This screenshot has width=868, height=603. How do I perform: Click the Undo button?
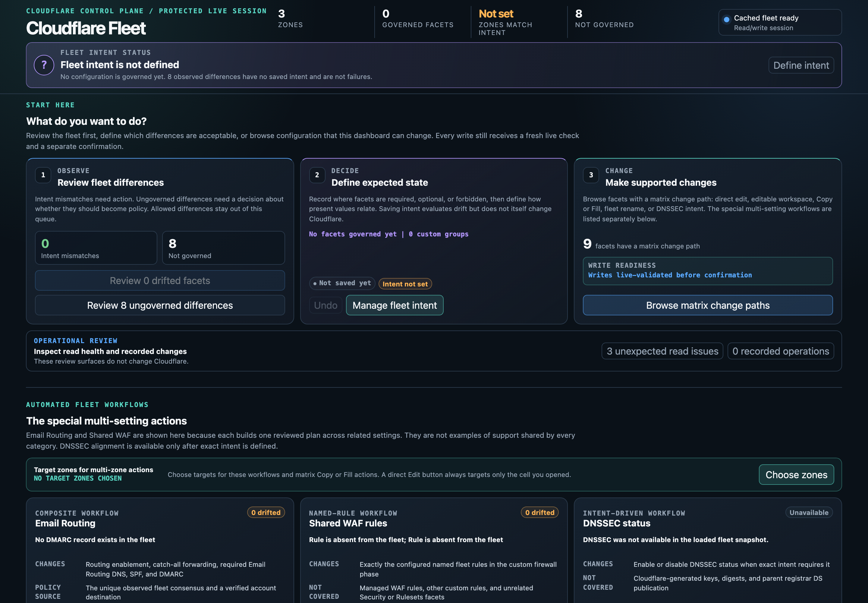(x=325, y=305)
